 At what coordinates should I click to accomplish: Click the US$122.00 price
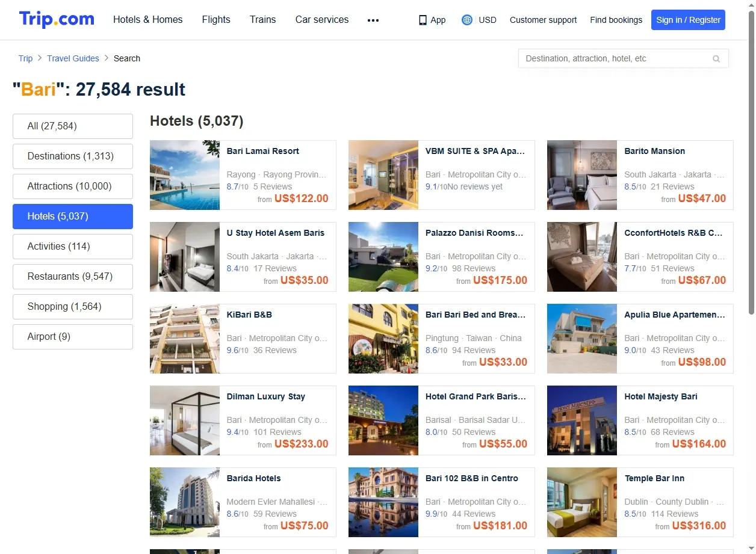[301, 199]
